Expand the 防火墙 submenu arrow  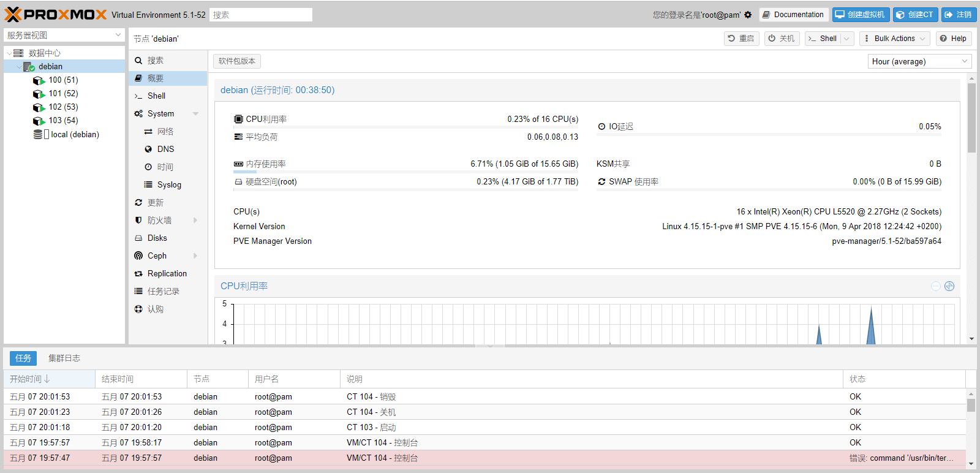[195, 220]
